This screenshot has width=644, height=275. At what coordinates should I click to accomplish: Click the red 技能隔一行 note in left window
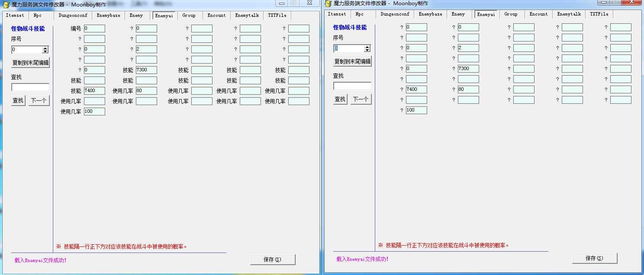(122, 246)
